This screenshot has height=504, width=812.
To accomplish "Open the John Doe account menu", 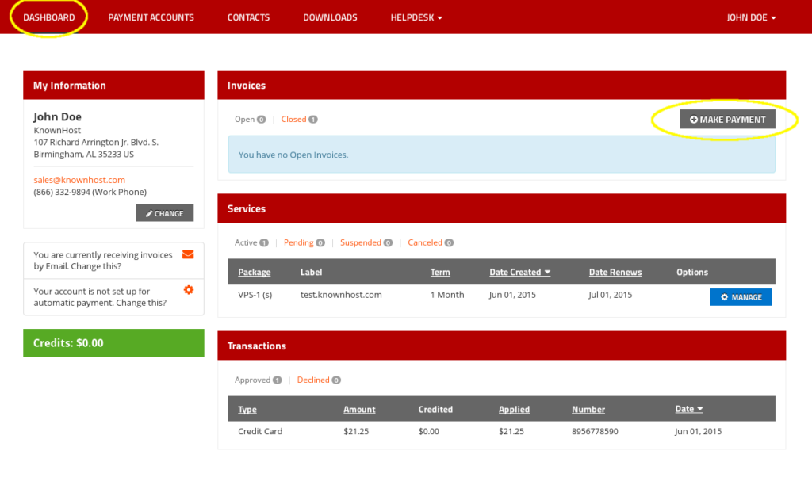I will [x=751, y=17].
